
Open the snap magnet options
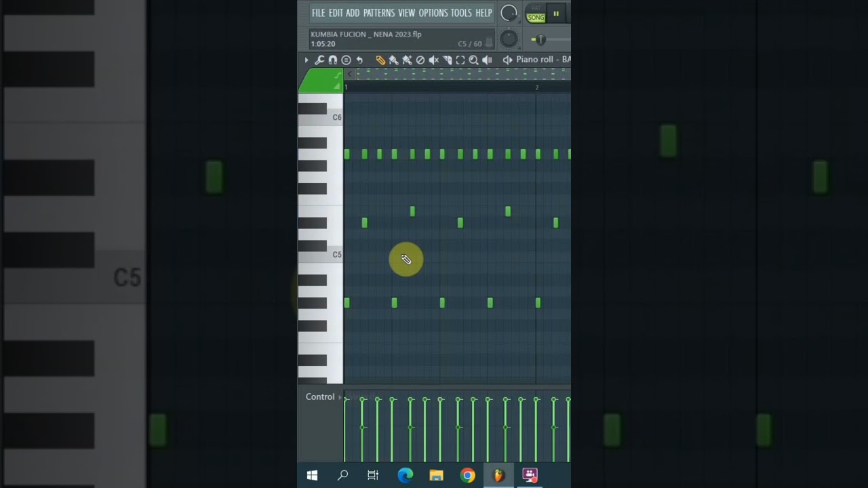click(x=333, y=60)
